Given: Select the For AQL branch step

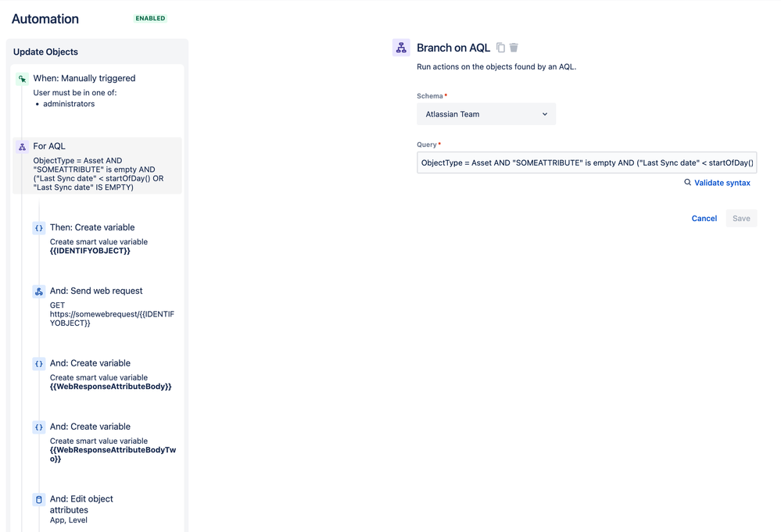Looking at the screenshot, I should [97, 164].
